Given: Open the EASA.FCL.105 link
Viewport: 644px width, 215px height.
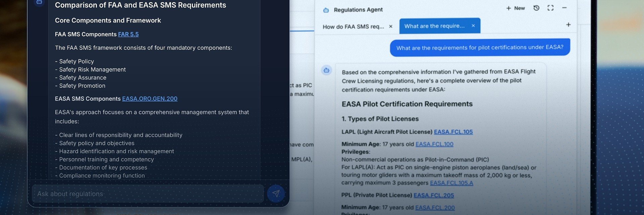Looking at the screenshot, I should [453, 132].
